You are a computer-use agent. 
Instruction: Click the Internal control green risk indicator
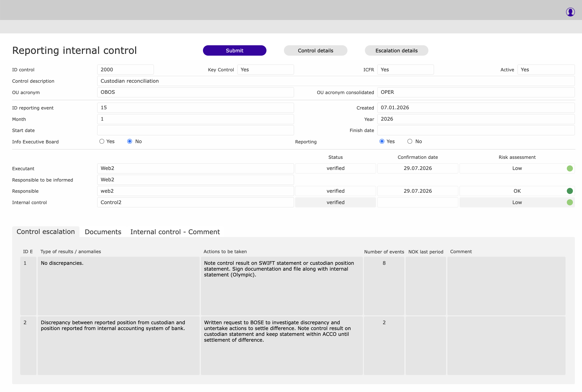[x=570, y=202]
